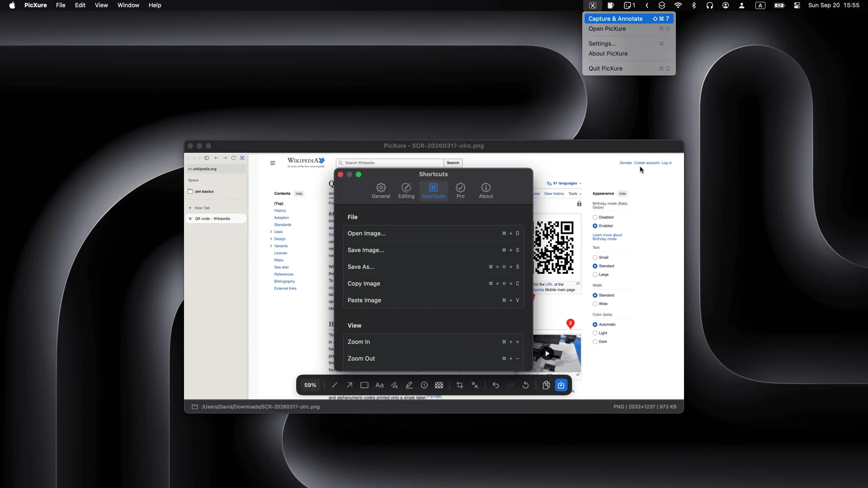Click the file path /Users/David/Downloads/SCR-20260317-olrc.png
This screenshot has height=488, width=868.
(x=261, y=407)
